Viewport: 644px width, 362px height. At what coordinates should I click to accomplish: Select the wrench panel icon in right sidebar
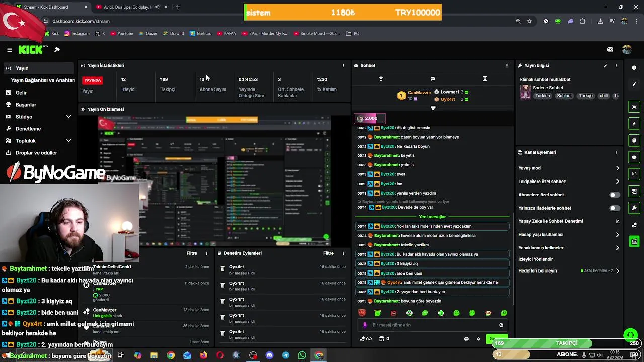click(634, 208)
